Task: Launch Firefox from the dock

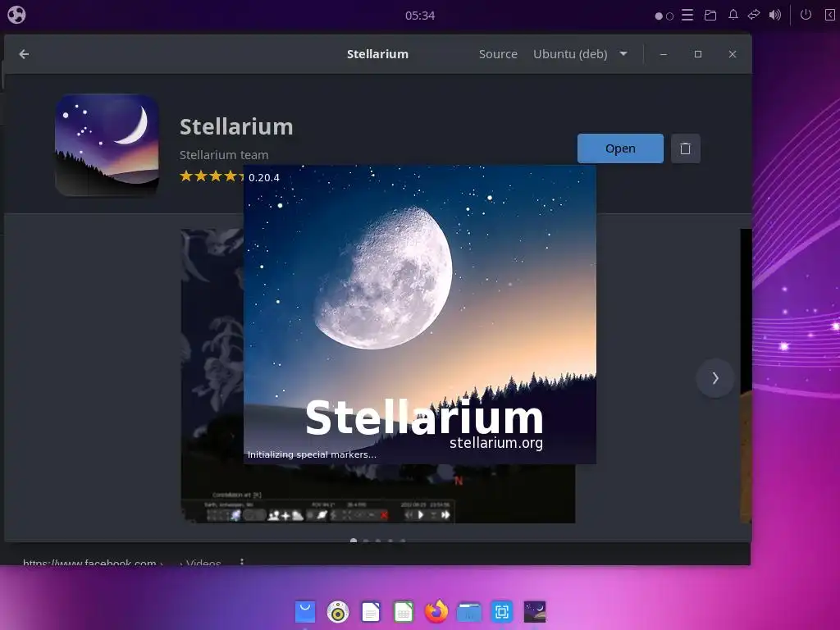Action: coord(436,612)
